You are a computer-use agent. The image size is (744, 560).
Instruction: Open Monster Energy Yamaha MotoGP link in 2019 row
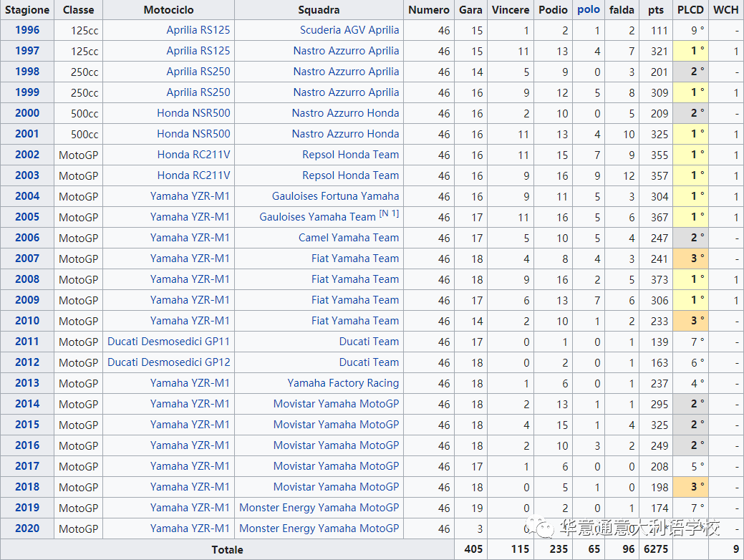click(x=319, y=507)
